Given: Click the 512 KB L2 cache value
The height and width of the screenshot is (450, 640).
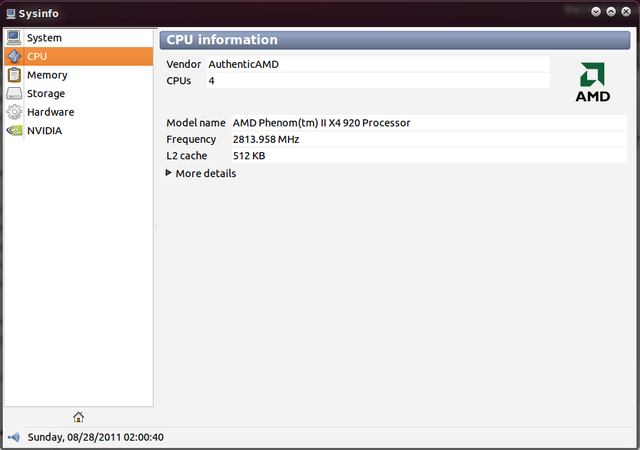Looking at the screenshot, I should click(249, 156).
